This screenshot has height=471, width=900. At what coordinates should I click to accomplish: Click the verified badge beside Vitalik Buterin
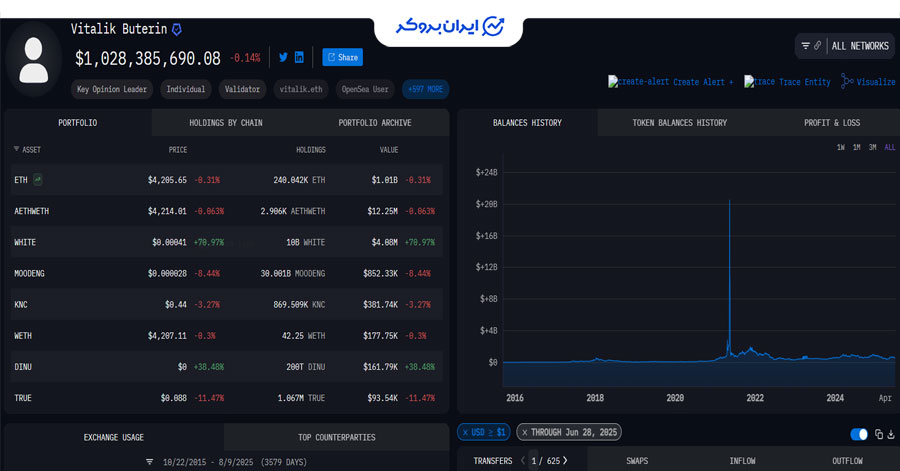coord(177,29)
